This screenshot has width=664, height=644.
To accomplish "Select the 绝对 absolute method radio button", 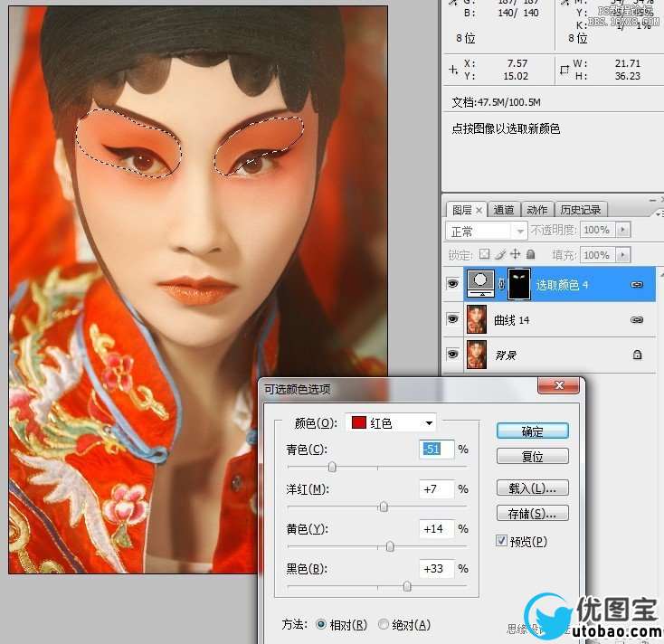I will [384, 625].
